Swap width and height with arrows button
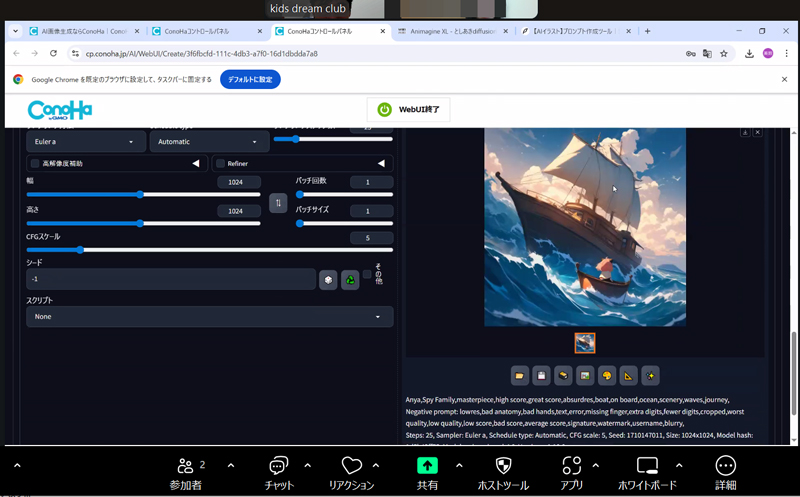The height and width of the screenshot is (497, 800). tap(278, 203)
